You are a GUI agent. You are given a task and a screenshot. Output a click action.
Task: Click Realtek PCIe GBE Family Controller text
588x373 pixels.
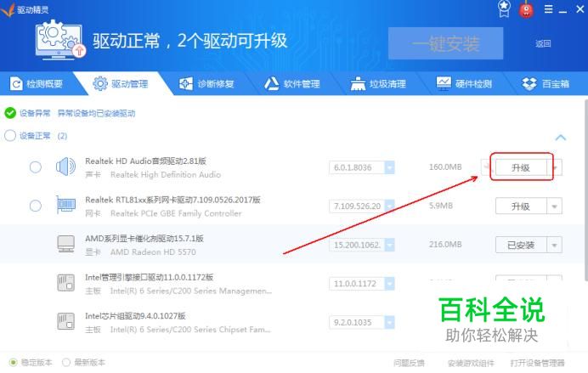point(176,213)
